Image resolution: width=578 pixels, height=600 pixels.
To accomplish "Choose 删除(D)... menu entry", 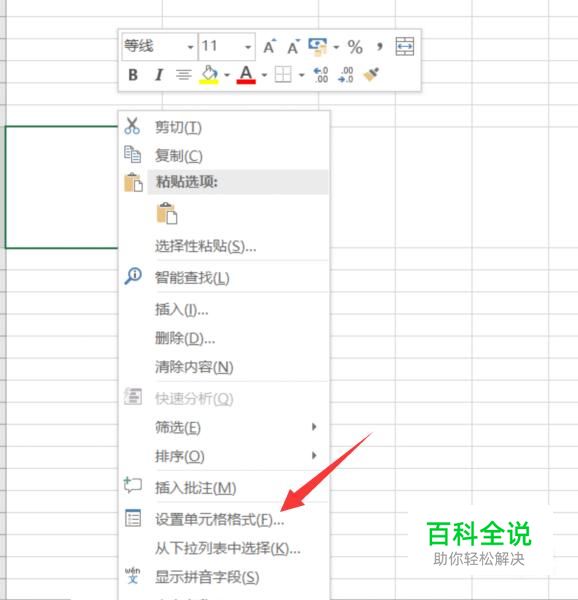I will tap(224, 338).
